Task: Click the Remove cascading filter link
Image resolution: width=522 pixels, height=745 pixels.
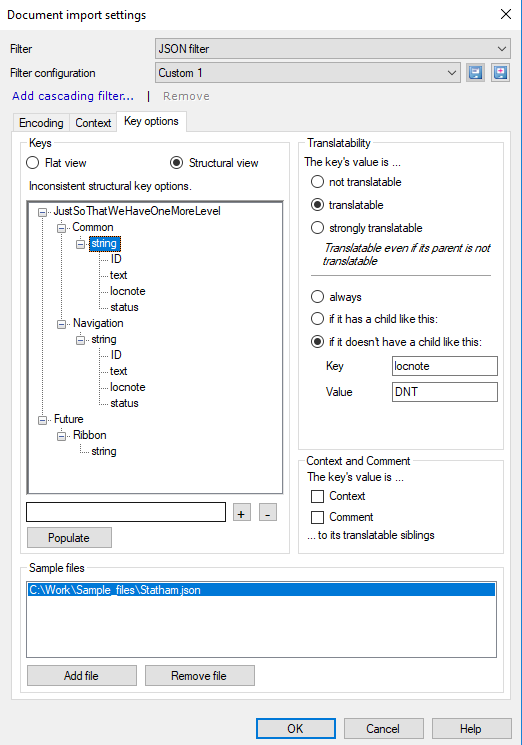Action: pyautogui.click(x=186, y=96)
